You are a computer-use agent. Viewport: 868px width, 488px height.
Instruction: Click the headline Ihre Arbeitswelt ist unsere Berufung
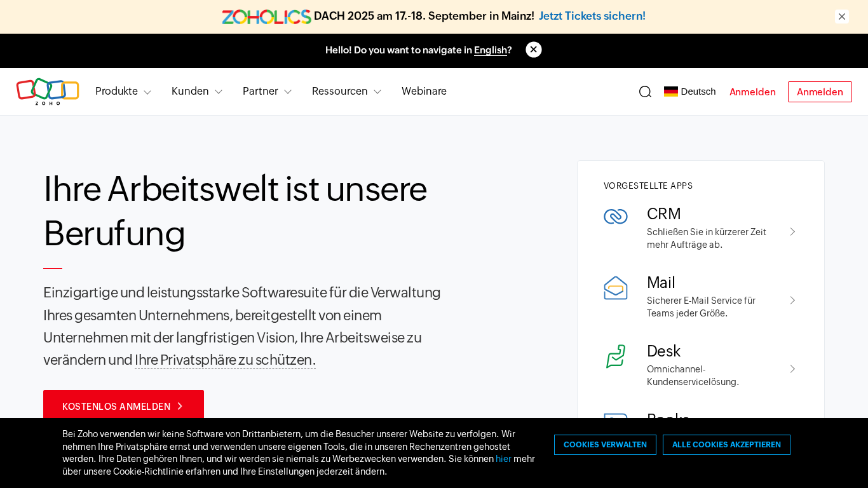point(235,211)
